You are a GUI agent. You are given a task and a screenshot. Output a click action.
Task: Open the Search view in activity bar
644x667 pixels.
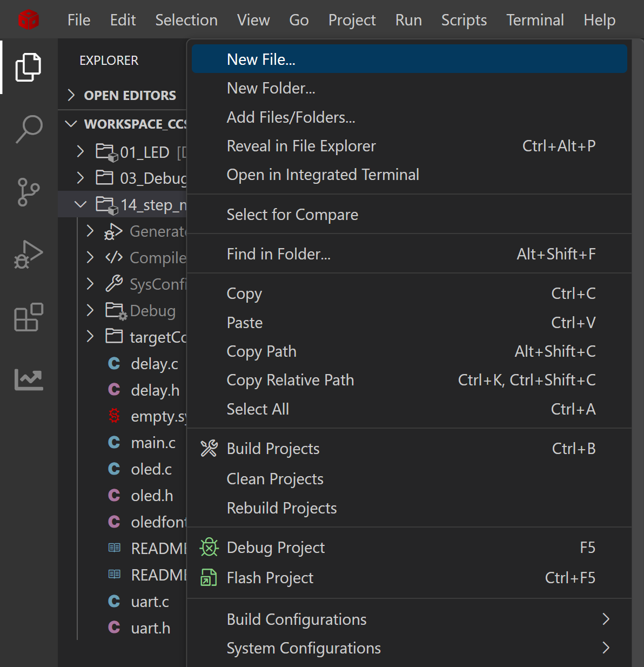pyautogui.click(x=29, y=129)
